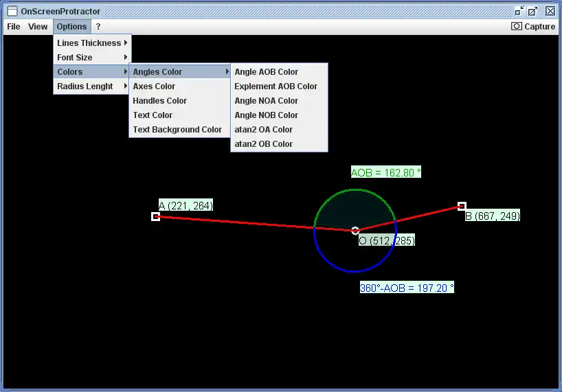Click the window system icon in title bar

tap(12, 11)
